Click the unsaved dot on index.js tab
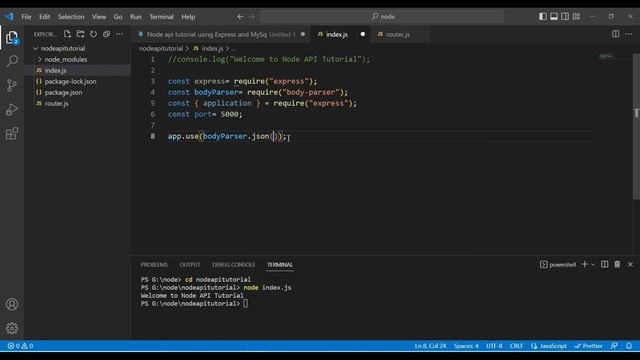This screenshot has height=360, width=640. coord(362,34)
